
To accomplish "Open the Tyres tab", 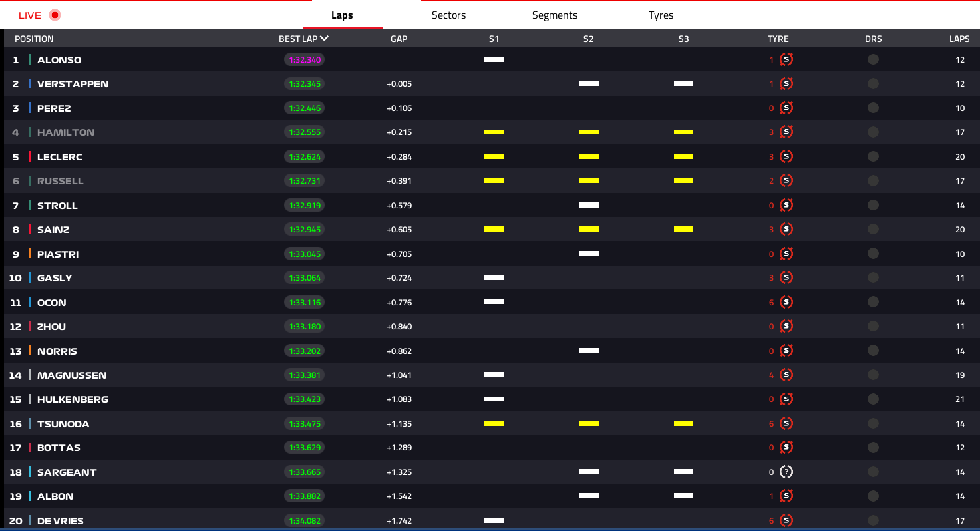I will pyautogui.click(x=661, y=15).
